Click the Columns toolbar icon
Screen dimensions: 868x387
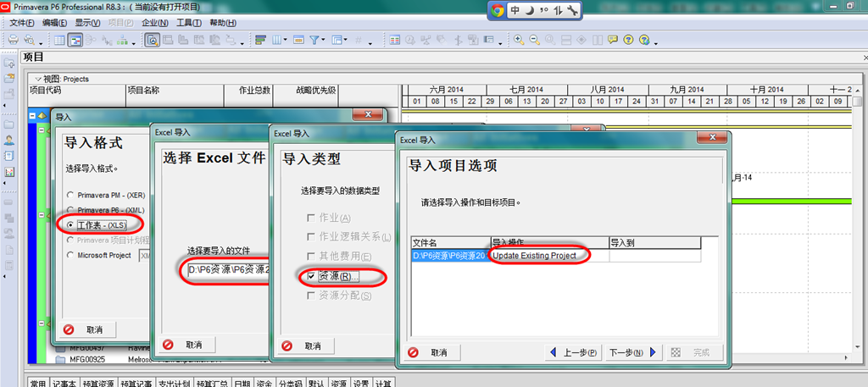[x=277, y=40]
